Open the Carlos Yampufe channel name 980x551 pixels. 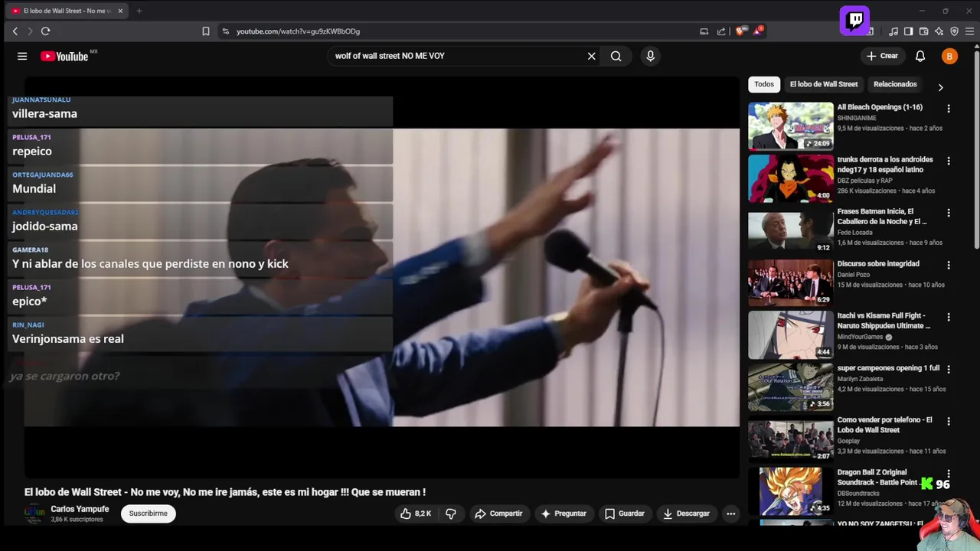(x=80, y=509)
